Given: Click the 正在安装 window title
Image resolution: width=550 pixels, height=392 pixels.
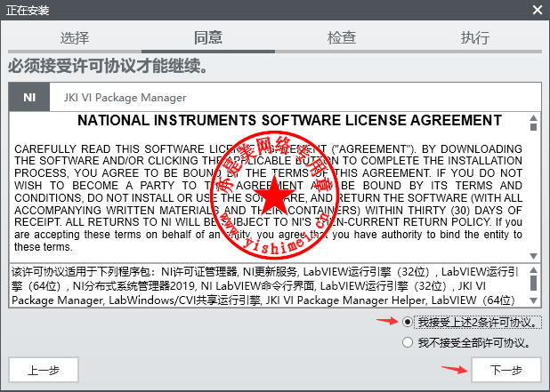Looking at the screenshot, I should tap(28, 10).
